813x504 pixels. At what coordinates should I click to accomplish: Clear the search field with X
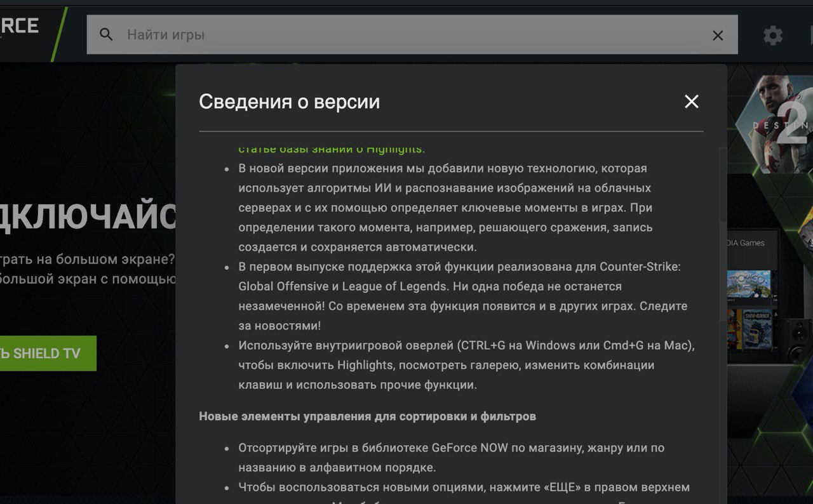click(718, 36)
